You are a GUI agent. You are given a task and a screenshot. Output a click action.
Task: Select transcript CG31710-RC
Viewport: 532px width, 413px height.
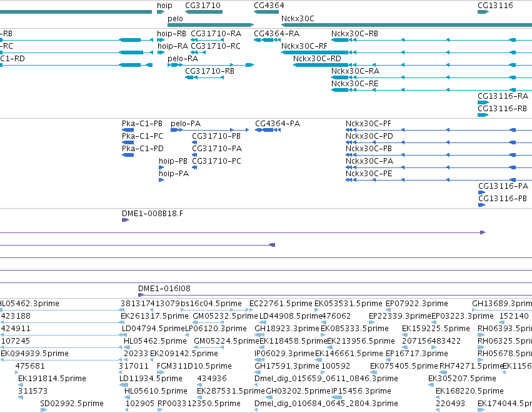click(216, 46)
